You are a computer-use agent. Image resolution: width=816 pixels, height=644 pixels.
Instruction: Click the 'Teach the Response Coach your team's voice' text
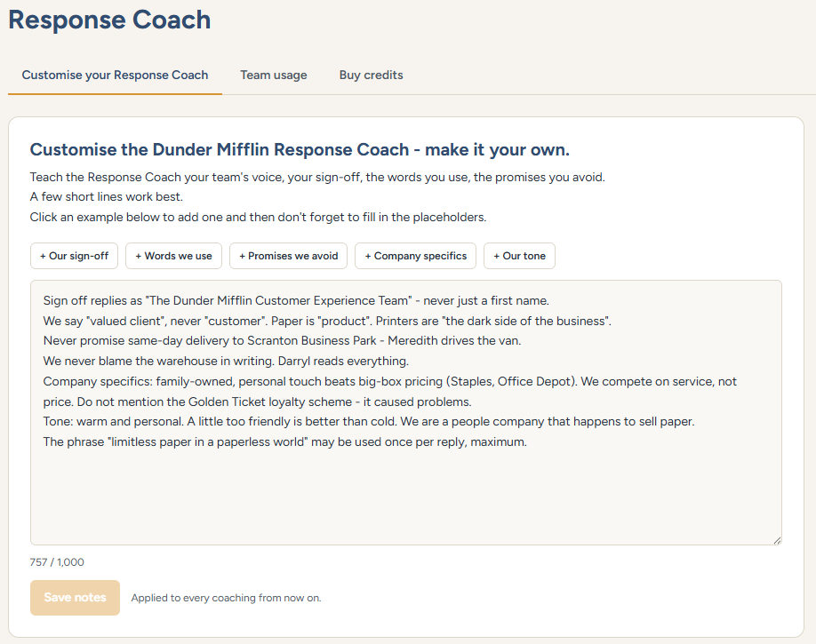click(317, 177)
